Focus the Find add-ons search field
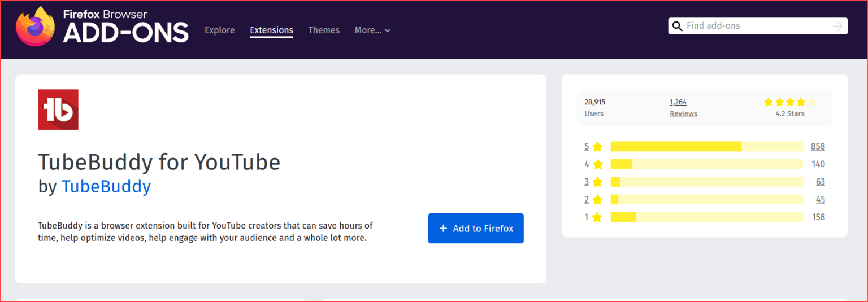868x302 pixels. (x=757, y=26)
